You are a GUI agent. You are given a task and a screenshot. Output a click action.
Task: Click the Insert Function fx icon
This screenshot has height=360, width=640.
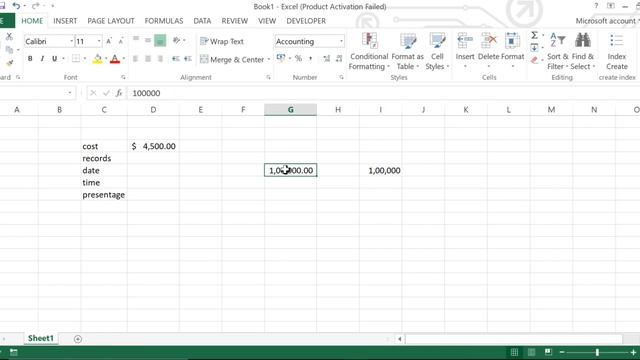(119, 93)
